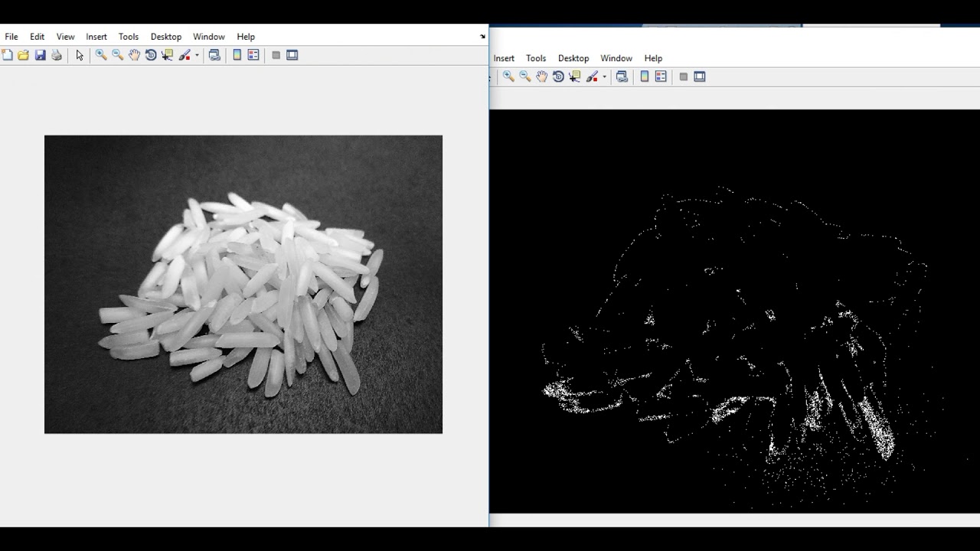Viewport: 980px width, 551px height.
Task: Activate Zoom In tool in right window
Action: tap(508, 77)
